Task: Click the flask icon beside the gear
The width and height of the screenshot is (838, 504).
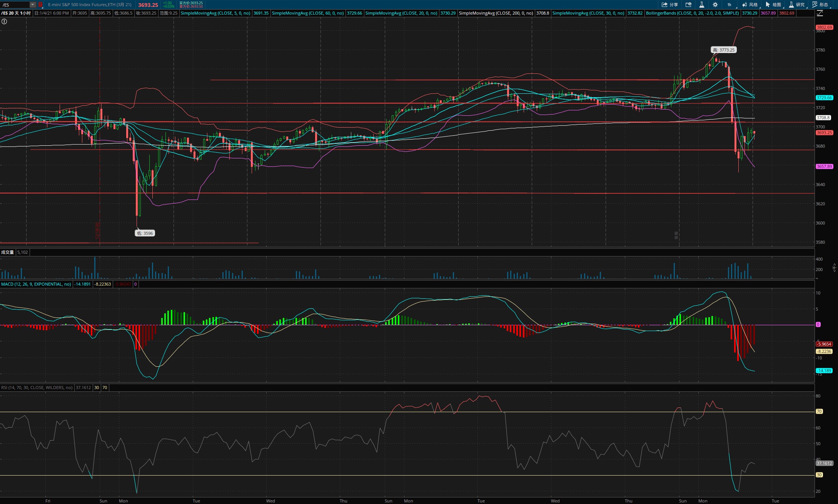Action: pyautogui.click(x=702, y=5)
